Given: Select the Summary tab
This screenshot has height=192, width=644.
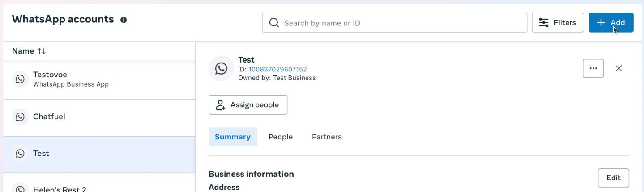Looking at the screenshot, I should pos(233,137).
